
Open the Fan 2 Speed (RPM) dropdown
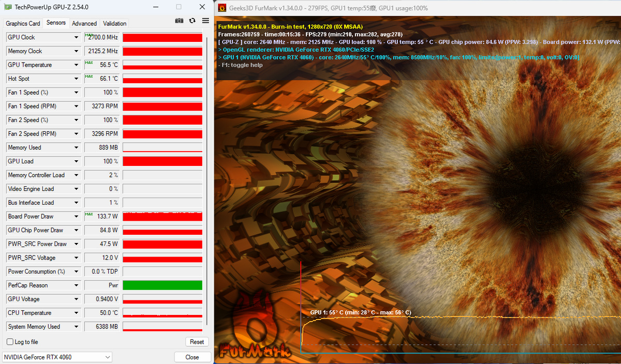77,134
